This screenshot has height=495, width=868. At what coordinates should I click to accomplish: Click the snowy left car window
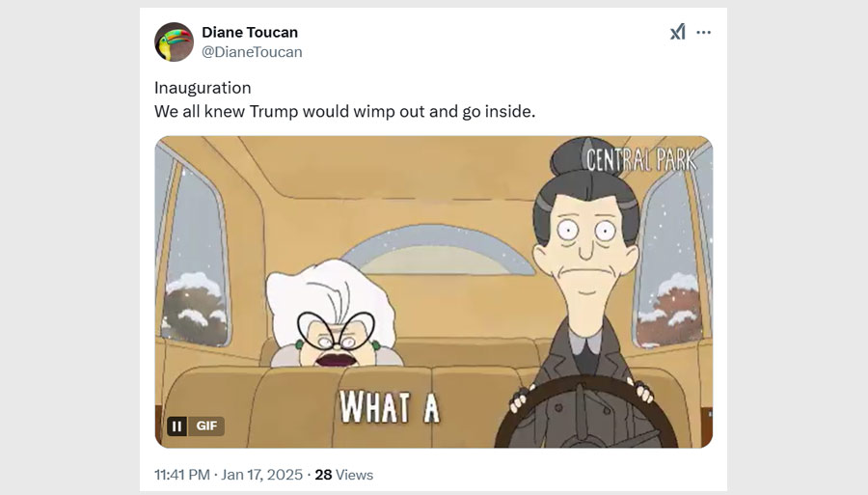coord(196,255)
